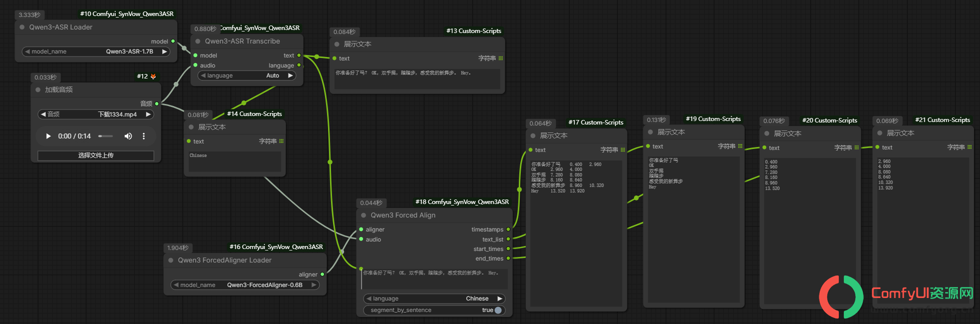Click the 字符串 grid icon on node #21

pos(969,147)
